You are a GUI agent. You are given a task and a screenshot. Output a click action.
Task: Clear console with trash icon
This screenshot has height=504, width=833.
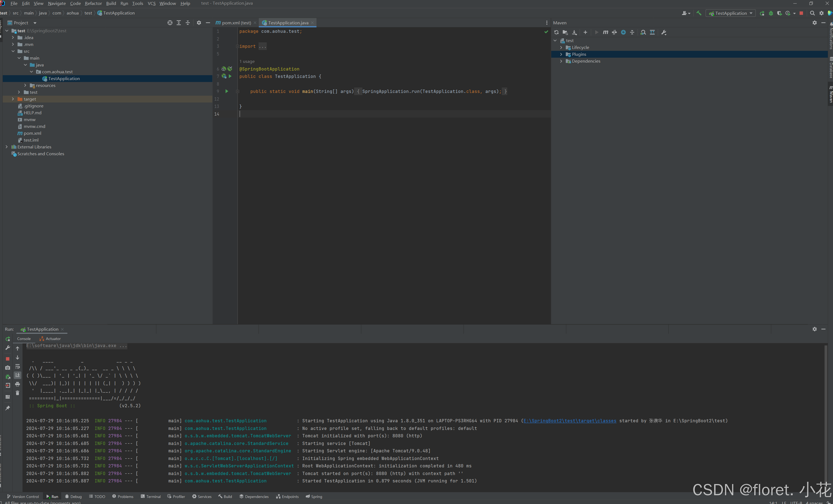(17, 393)
